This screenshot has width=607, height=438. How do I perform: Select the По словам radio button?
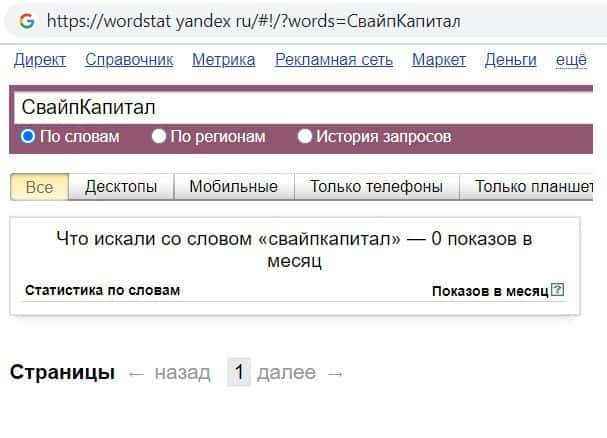point(28,136)
